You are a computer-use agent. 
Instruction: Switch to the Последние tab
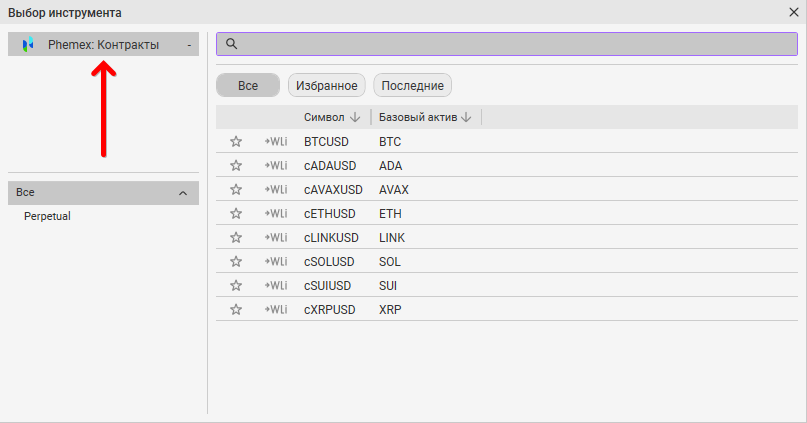tap(411, 86)
